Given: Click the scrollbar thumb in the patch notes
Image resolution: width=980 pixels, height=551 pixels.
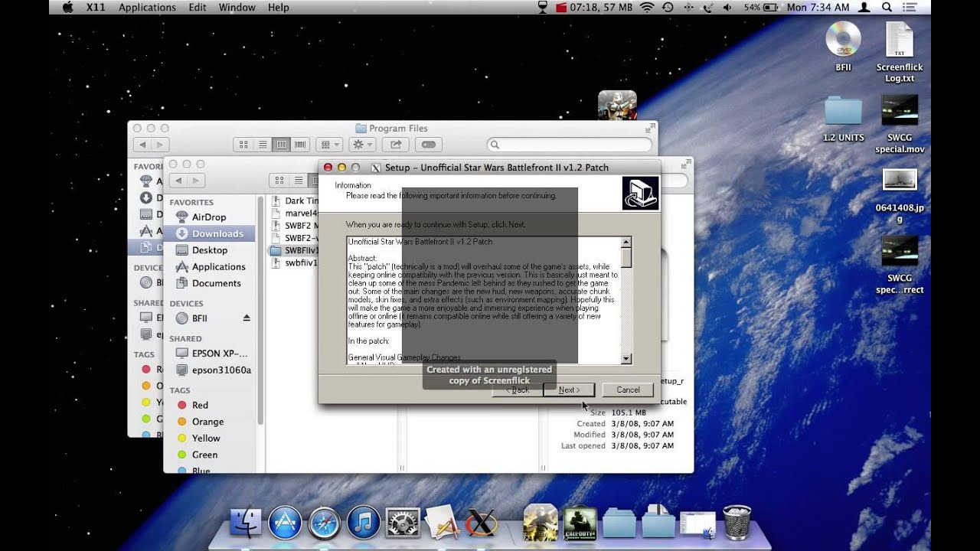Looking at the screenshot, I should point(626,257).
